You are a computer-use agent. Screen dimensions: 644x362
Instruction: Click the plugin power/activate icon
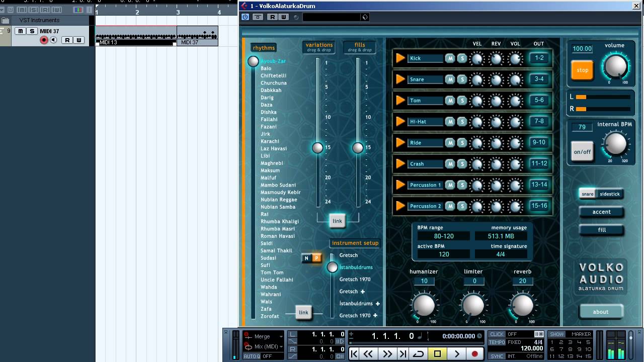coord(245,17)
